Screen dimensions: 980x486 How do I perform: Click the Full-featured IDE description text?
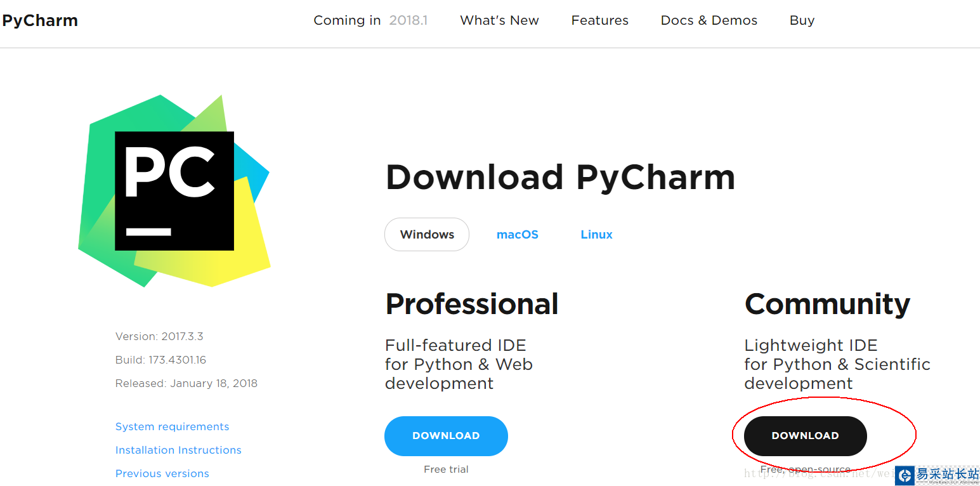[x=459, y=364]
